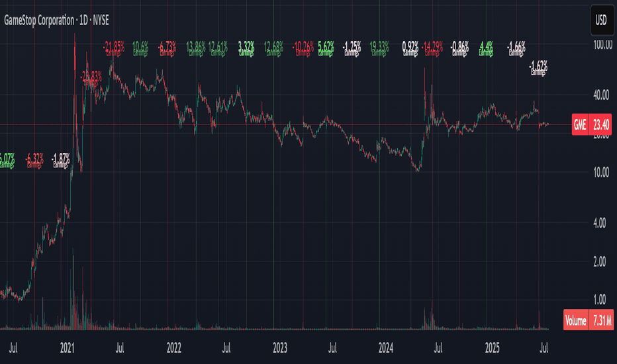Click the 2021 time axis label
The width and height of the screenshot is (617, 364).
click(x=68, y=348)
